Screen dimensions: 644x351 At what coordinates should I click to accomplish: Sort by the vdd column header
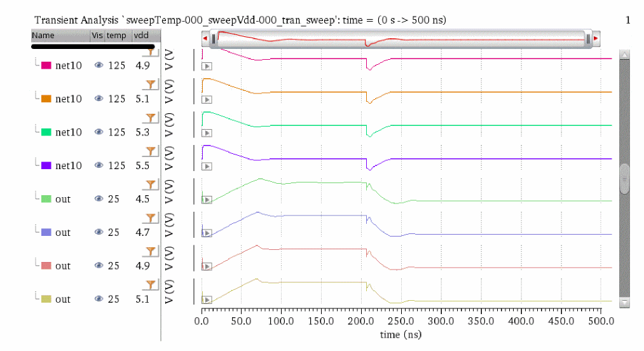(x=146, y=36)
